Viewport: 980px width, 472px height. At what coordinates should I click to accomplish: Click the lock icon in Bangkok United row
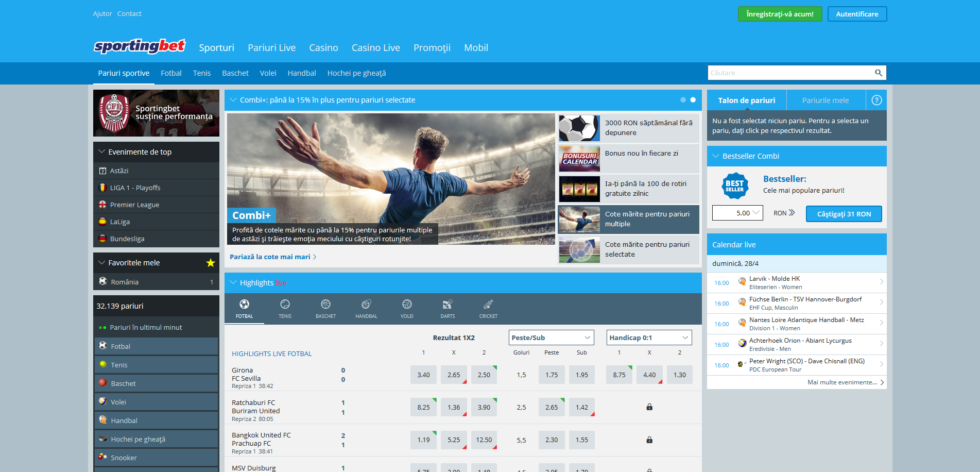[649, 440]
